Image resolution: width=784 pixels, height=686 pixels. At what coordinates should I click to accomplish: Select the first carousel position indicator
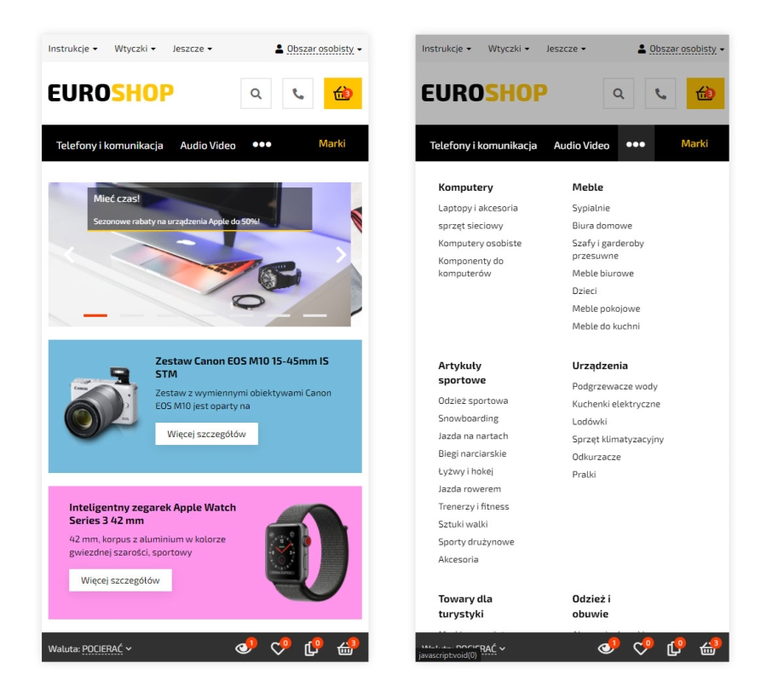[x=96, y=316]
